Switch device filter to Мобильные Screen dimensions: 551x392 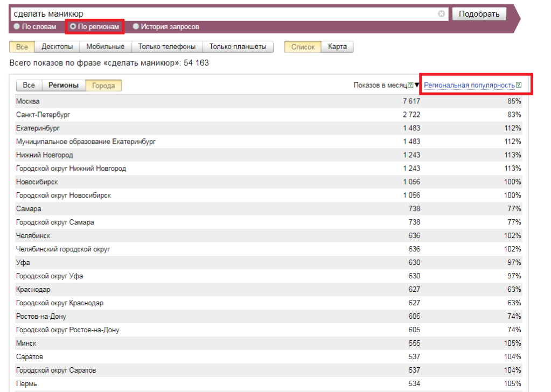coord(106,47)
